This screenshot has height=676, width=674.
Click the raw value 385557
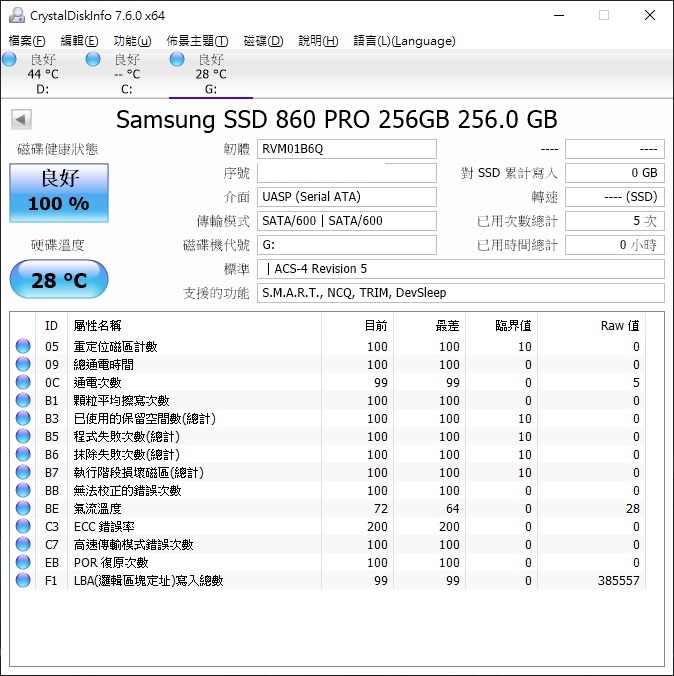[618, 581]
